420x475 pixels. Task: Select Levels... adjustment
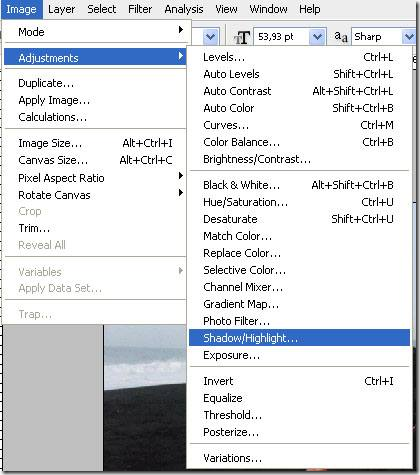[x=299, y=57]
